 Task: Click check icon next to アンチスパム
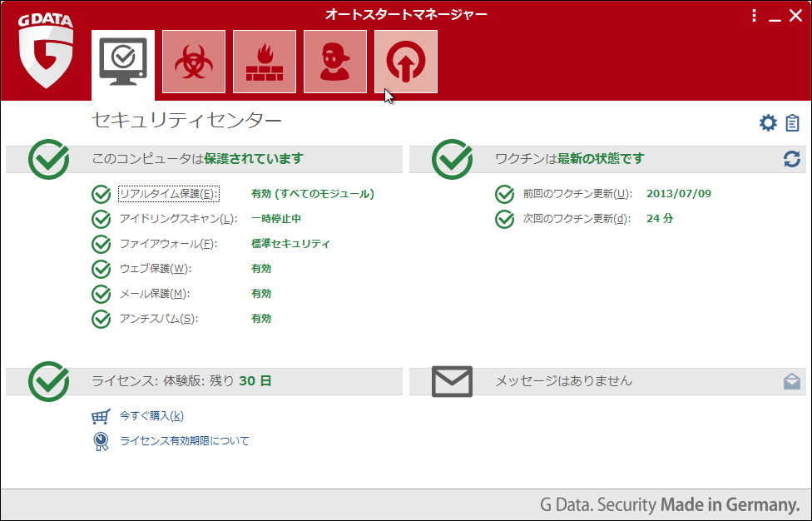pos(101,319)
